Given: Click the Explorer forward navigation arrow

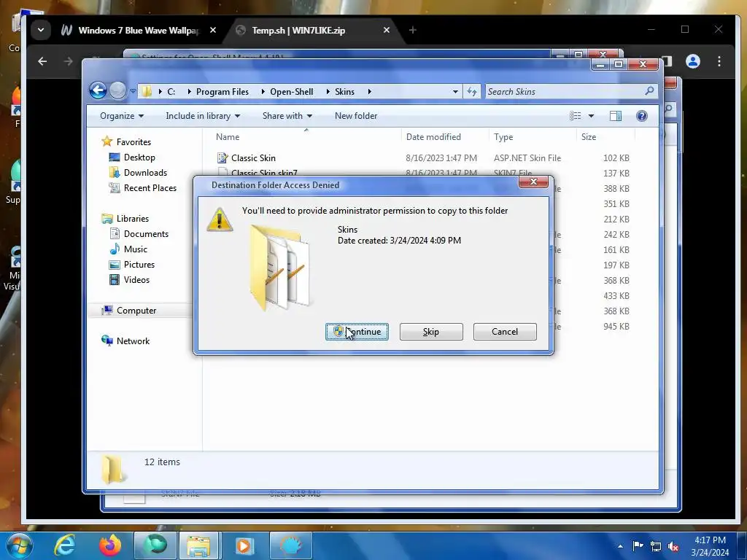Looking at the screenshot, I should coord(117,90).
